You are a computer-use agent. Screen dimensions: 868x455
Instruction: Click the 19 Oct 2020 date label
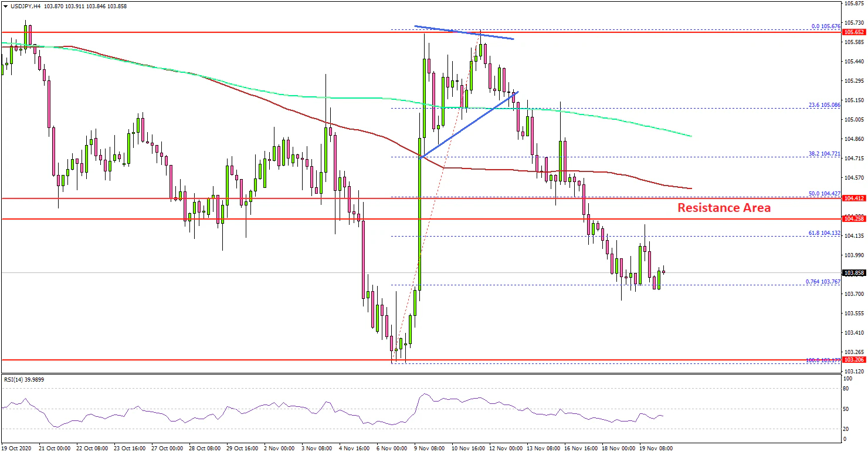point(16,448)
